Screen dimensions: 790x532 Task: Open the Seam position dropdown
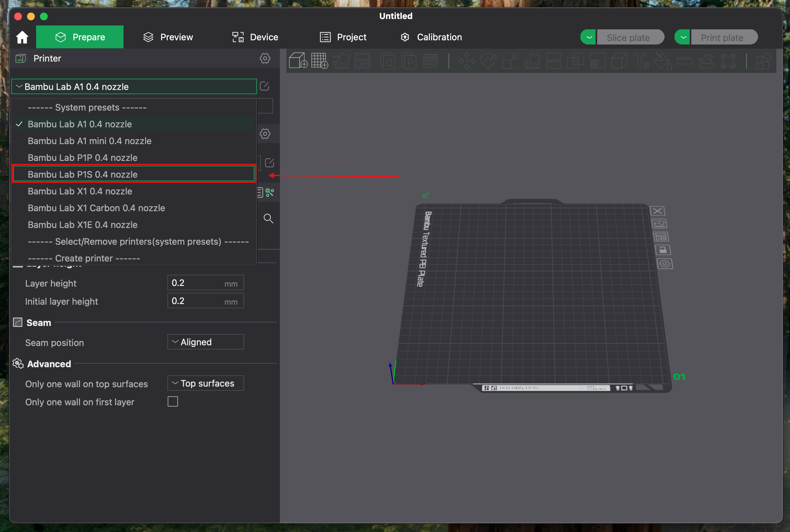tap(205, 342)
